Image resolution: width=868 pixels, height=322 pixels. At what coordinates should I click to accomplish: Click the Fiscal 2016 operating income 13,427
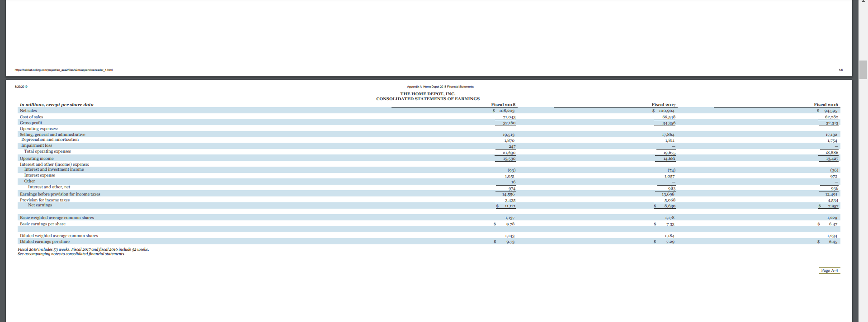(832, 159)
